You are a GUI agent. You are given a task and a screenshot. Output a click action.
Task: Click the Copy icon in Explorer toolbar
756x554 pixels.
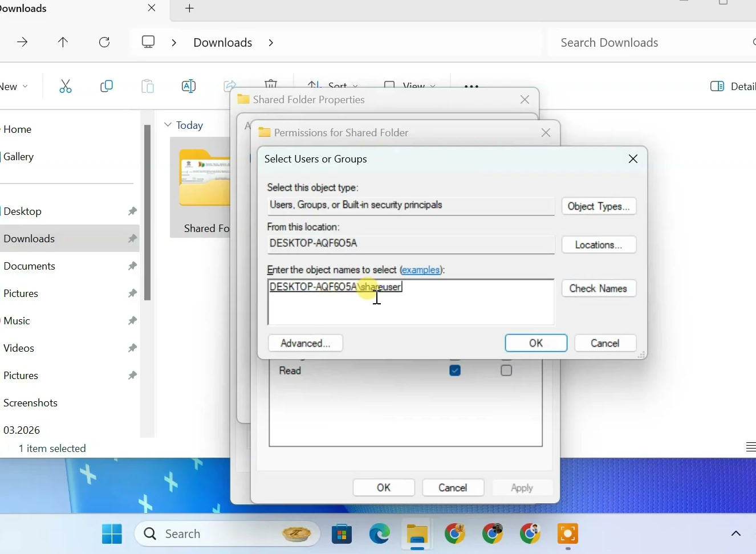[x=107, y=86]
